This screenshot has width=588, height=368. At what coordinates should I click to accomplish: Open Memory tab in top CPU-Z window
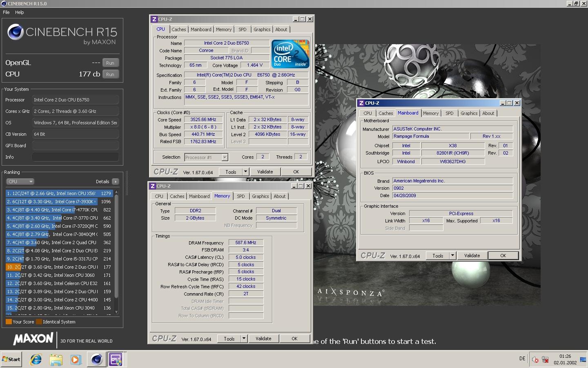(224, 29)
